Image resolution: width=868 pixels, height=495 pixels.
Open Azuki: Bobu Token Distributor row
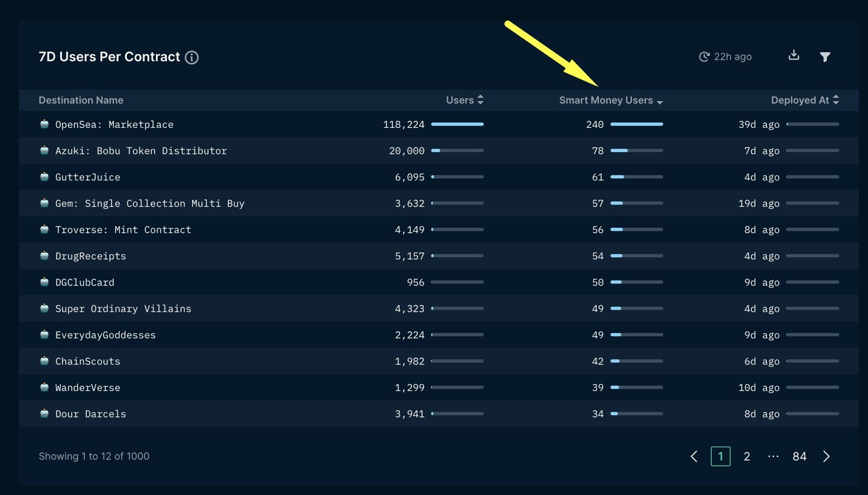click(x=439, y=150)
